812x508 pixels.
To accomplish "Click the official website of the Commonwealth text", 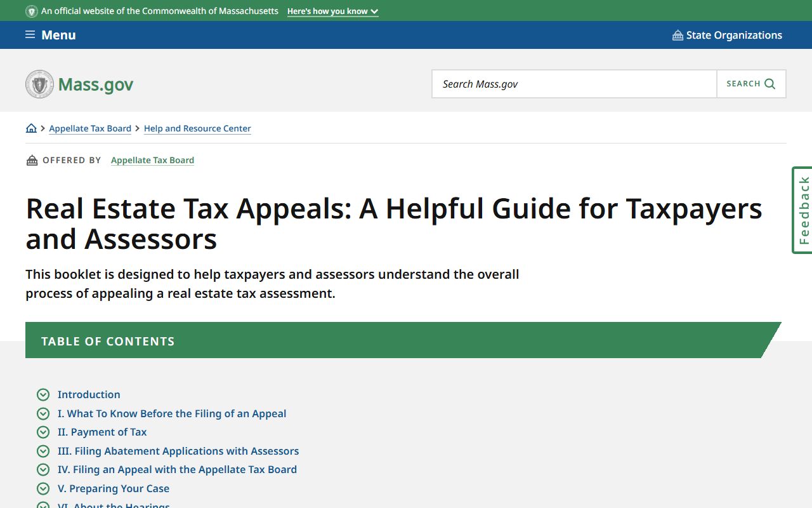I will tap(160, 11).
